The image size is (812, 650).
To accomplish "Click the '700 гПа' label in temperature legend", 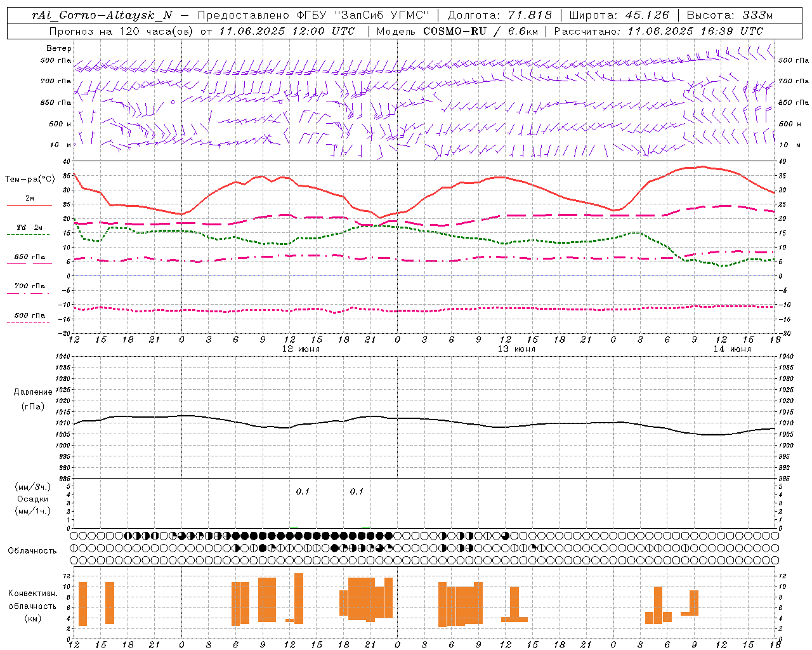I will (x=30, y=286).
